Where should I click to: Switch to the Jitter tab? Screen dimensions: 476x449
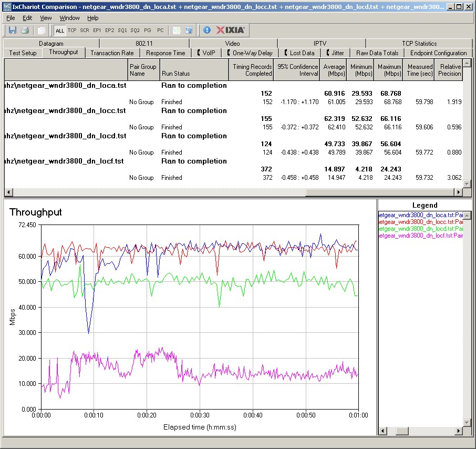click(335, 53)
